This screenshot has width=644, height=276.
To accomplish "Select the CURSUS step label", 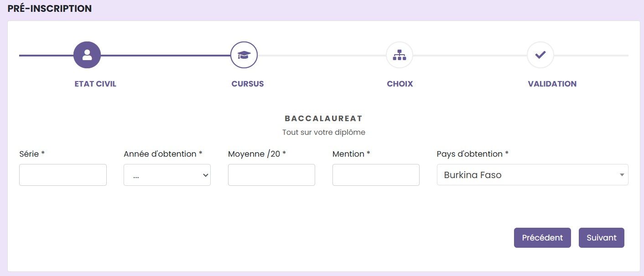I will pos(248,84).
